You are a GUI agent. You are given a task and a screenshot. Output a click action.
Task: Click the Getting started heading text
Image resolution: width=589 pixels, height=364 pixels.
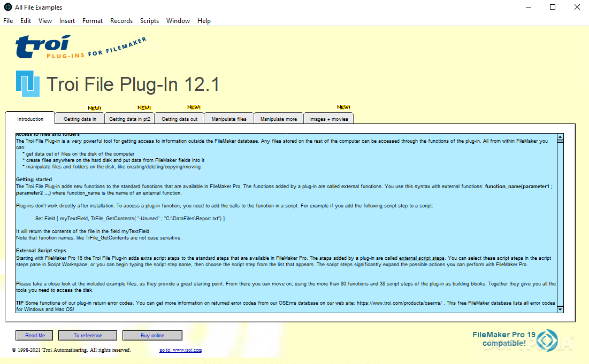pyautogui.click(x=34, y=180)
